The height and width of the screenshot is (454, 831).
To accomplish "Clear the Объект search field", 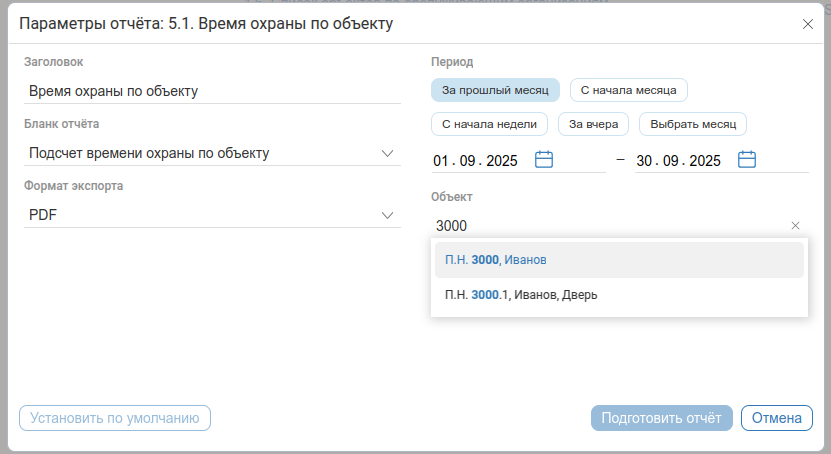I will point(796,226).
